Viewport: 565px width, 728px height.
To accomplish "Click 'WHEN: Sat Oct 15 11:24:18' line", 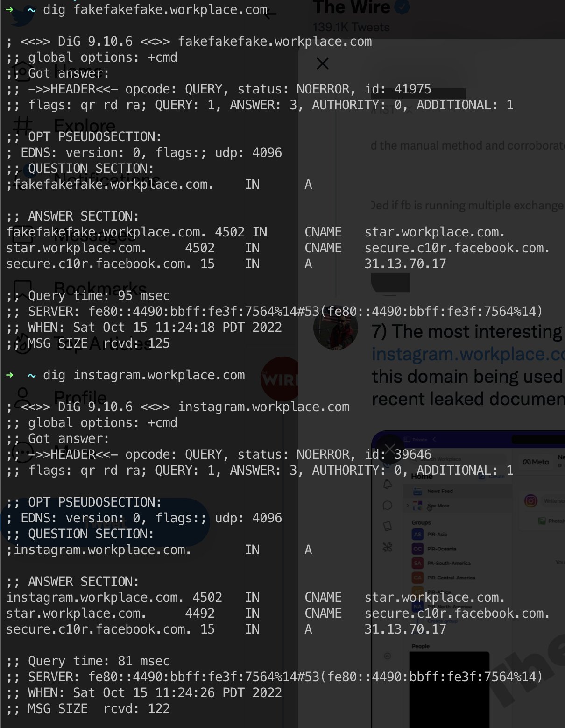I will tap(144, 327).
